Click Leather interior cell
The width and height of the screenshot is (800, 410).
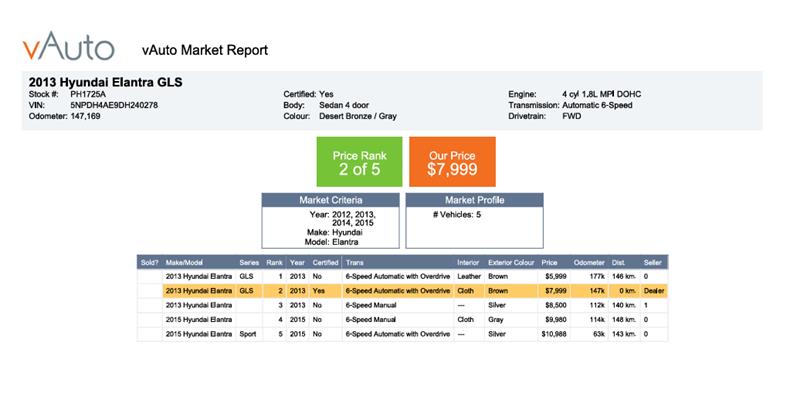(469, 276)
